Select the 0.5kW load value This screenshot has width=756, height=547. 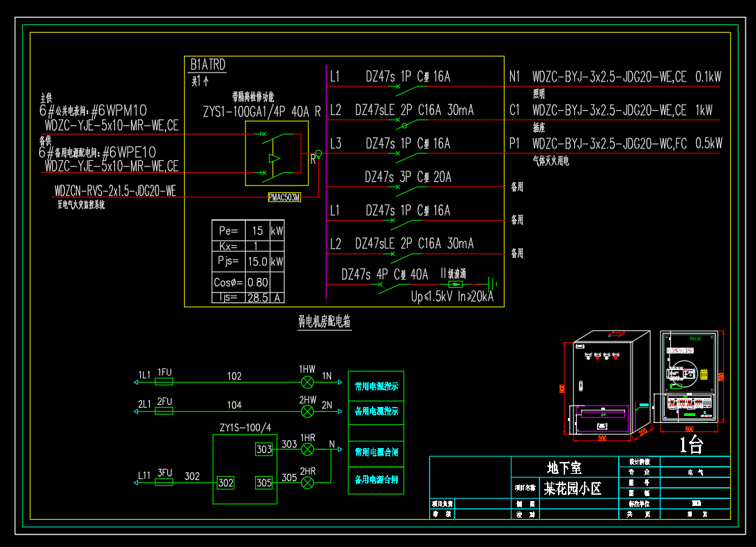coord(709,144)
